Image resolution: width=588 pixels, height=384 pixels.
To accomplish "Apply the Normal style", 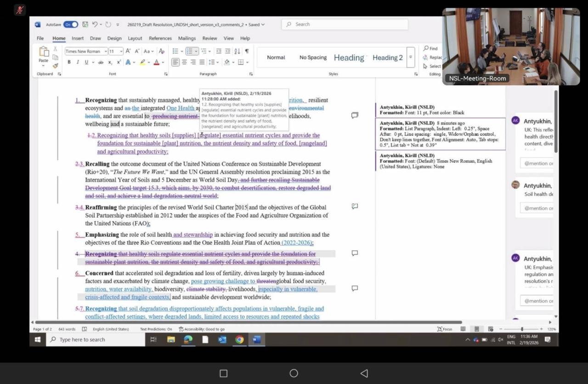I will coord(276,57).
